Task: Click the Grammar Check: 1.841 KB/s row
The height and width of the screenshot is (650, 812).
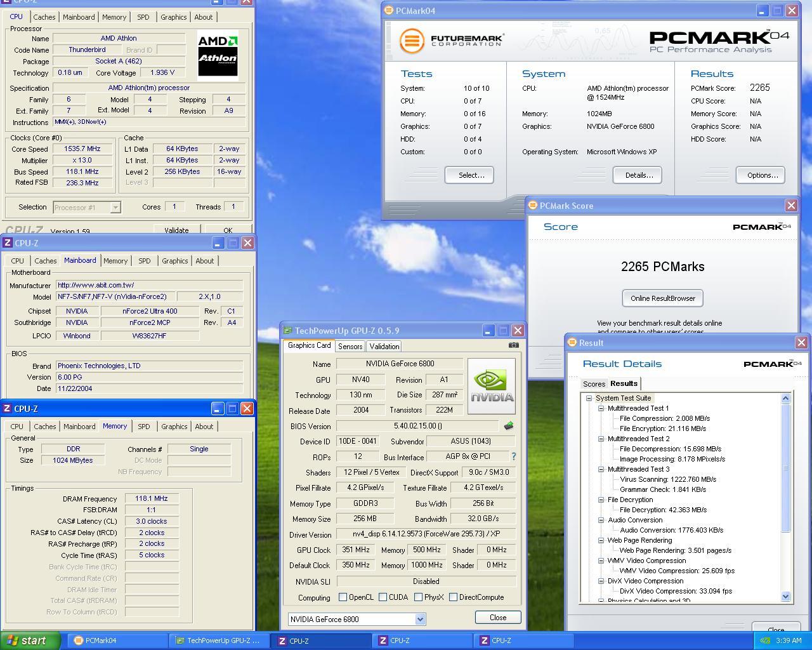Action: 662,490
